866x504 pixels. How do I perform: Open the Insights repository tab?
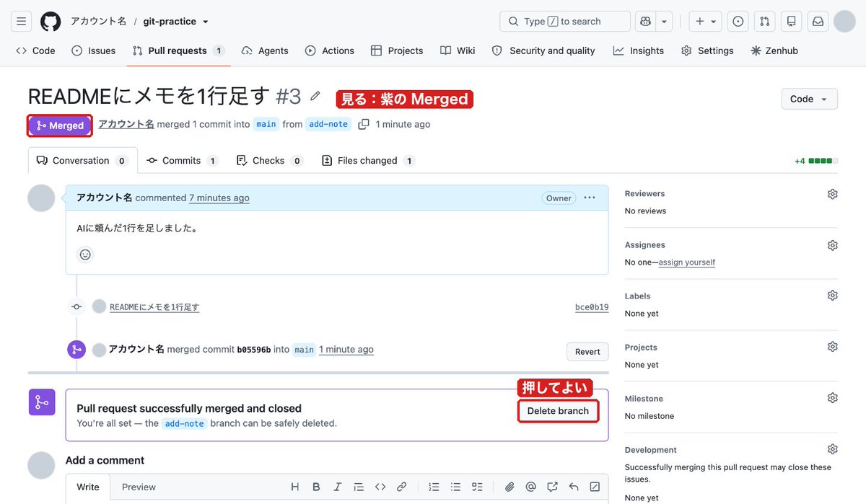[x=639, y=50]
